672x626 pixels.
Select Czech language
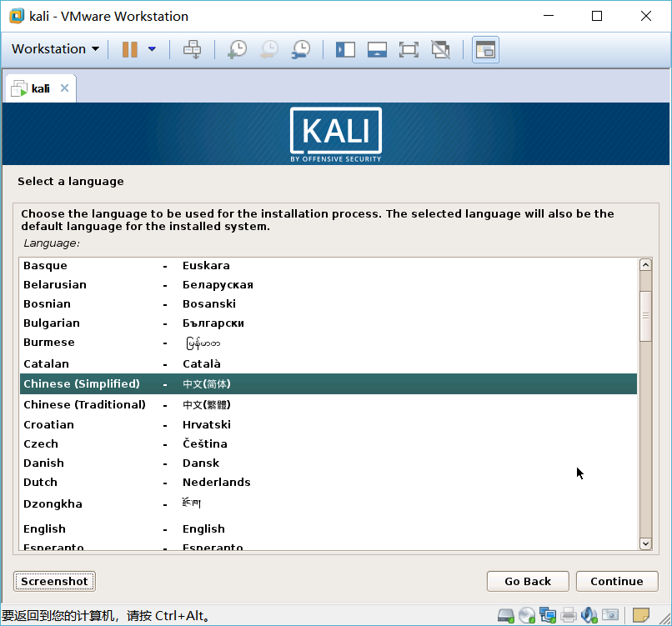328,444
